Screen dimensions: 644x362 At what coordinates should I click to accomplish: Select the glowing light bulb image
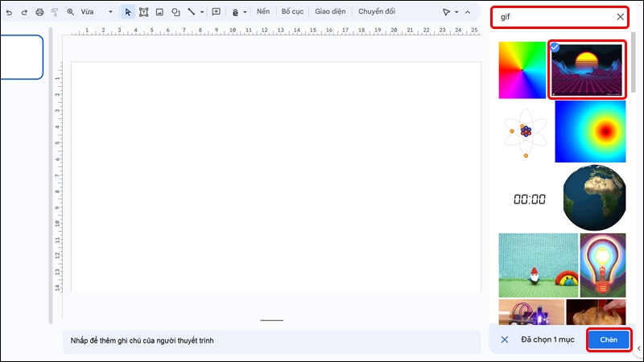[x=603, y=265]
